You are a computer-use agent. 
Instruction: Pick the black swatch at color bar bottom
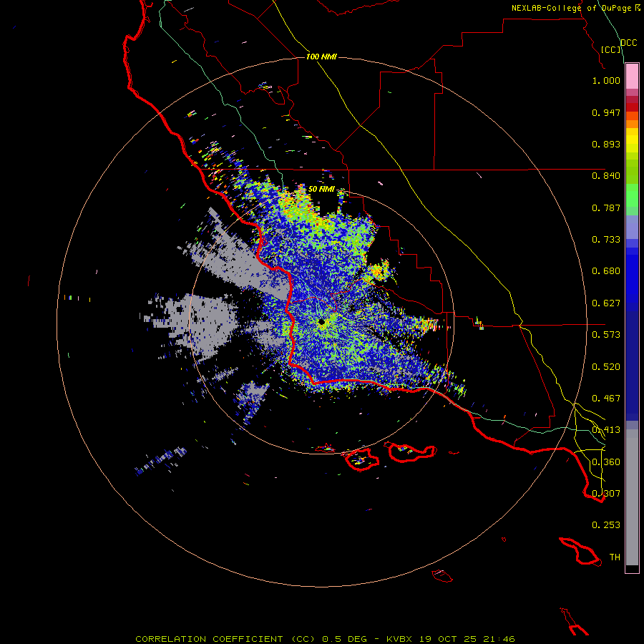pyautogui.click(x=632, y=568)
